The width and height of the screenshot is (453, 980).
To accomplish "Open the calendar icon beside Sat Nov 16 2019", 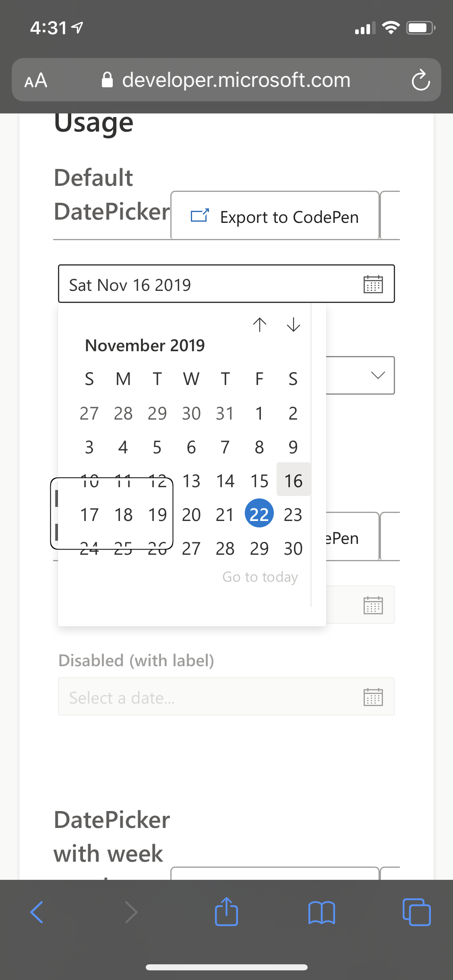I will [x=374, y=284].
